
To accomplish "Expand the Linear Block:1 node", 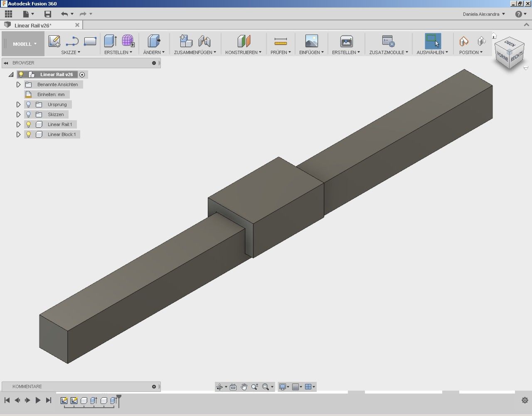I will pos(18,134).
